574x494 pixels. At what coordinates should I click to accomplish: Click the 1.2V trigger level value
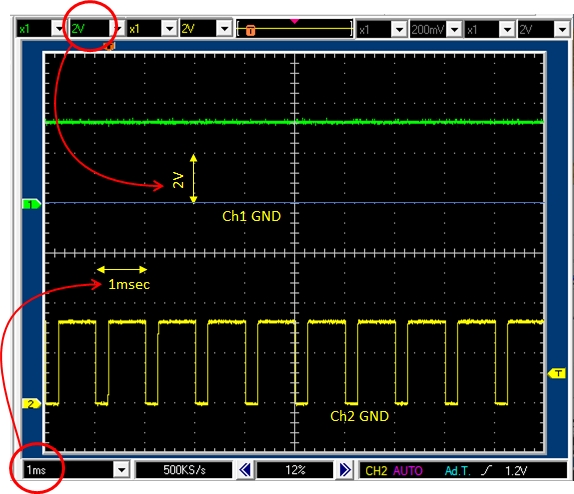[516, 471]
